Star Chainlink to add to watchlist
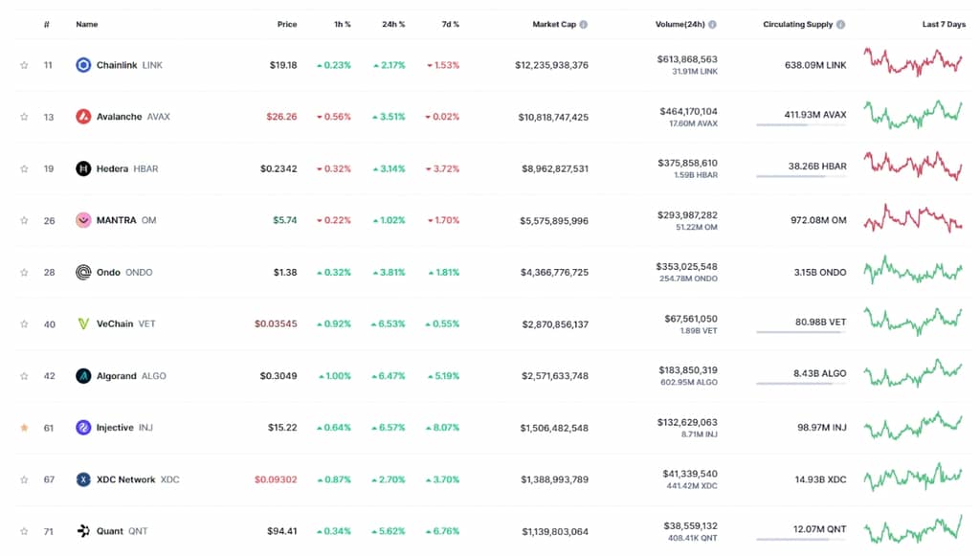Image resolution: width=980 pixels, height=556 pixels. [24, 65]
